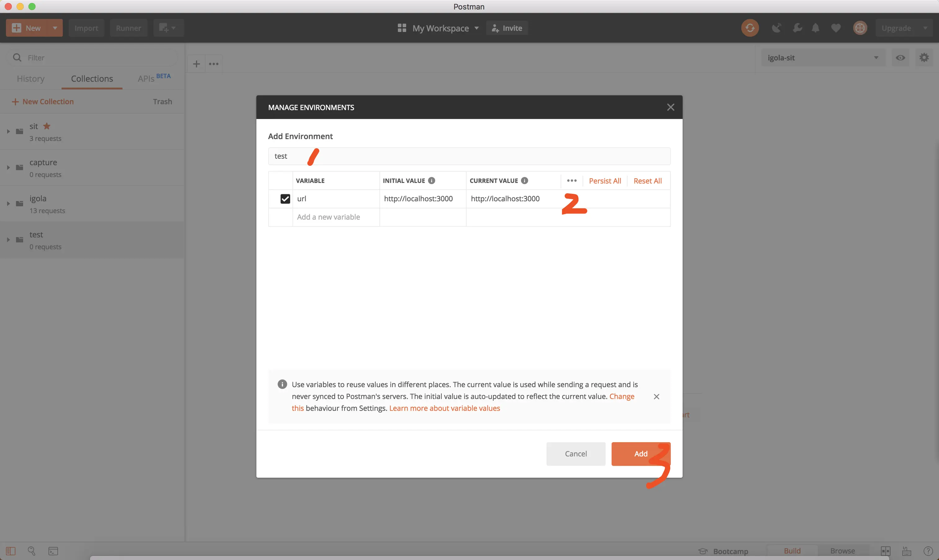Click the find and replace icon at bottom
939x560 pixels.
tap(32, 551)
